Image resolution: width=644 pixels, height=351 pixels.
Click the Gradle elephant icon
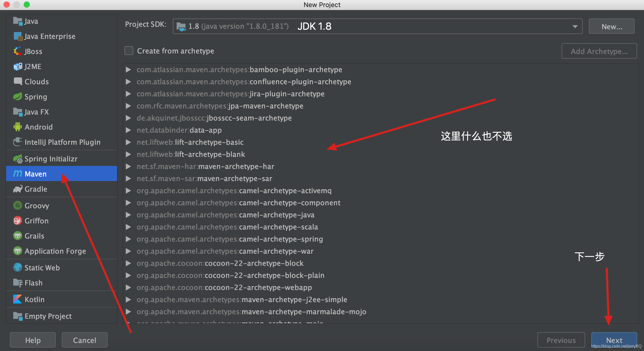click(x=18, y=189)
